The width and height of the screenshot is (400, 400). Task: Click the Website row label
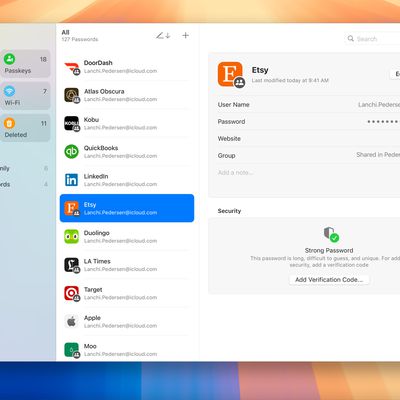pos(229,138)
